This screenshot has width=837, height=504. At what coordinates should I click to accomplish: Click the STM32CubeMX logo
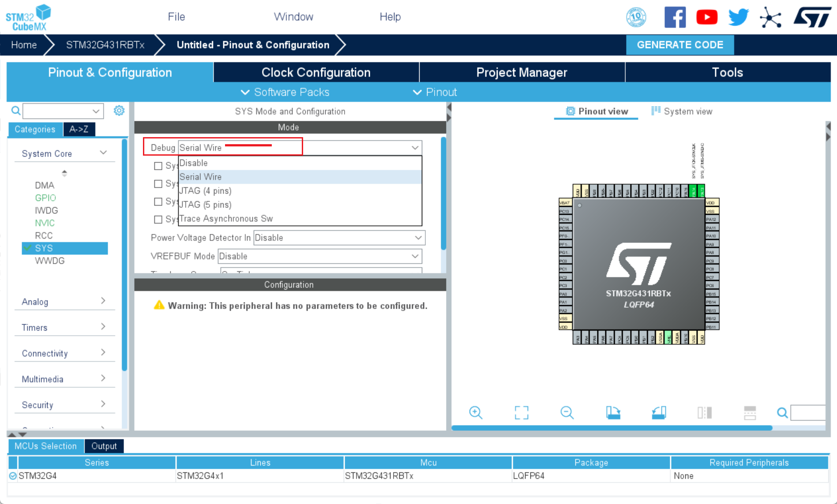point(28,18)
